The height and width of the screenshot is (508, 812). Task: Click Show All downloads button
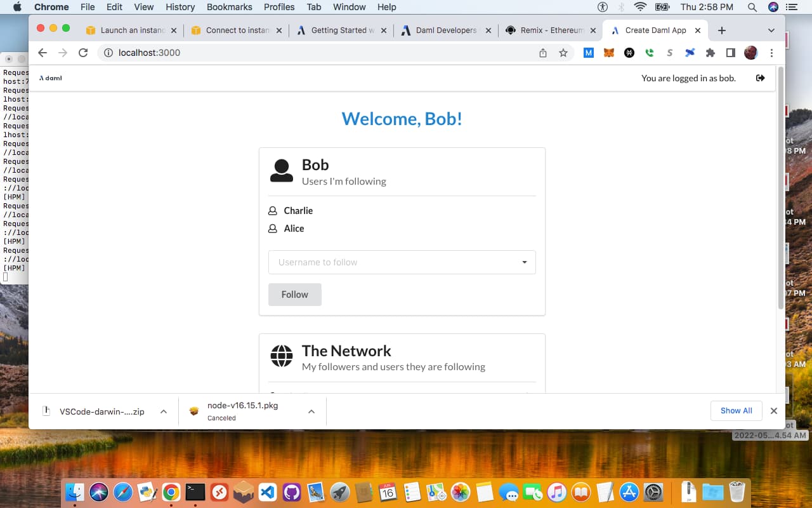click(736, 411)
